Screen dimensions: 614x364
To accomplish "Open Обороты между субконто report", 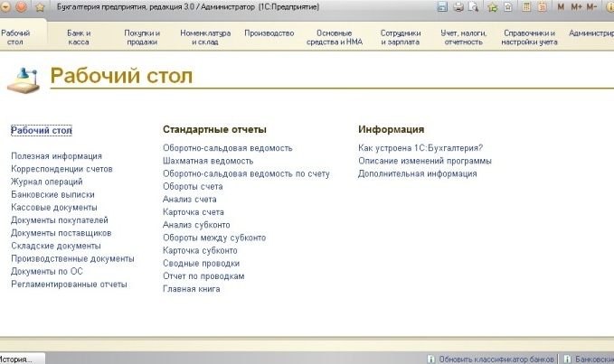I will point(214,238).
